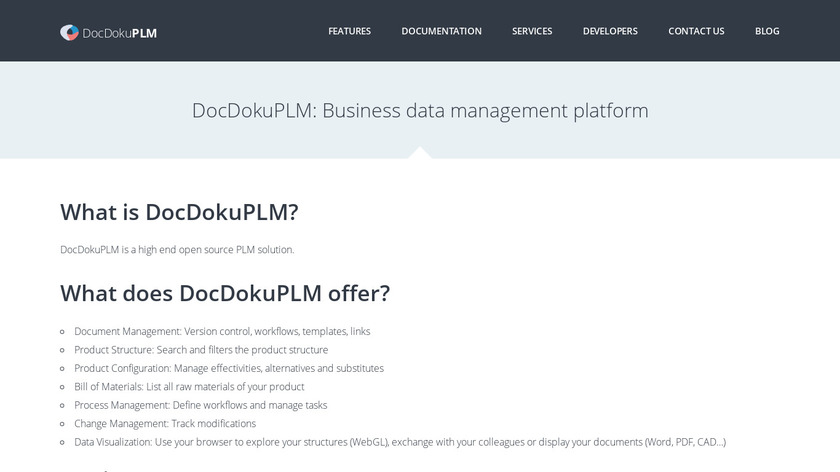Viewport: 840px width, 472px height.
Task: Click the DocDokuPLM wordmark in header
Action: tap(120, 32)
